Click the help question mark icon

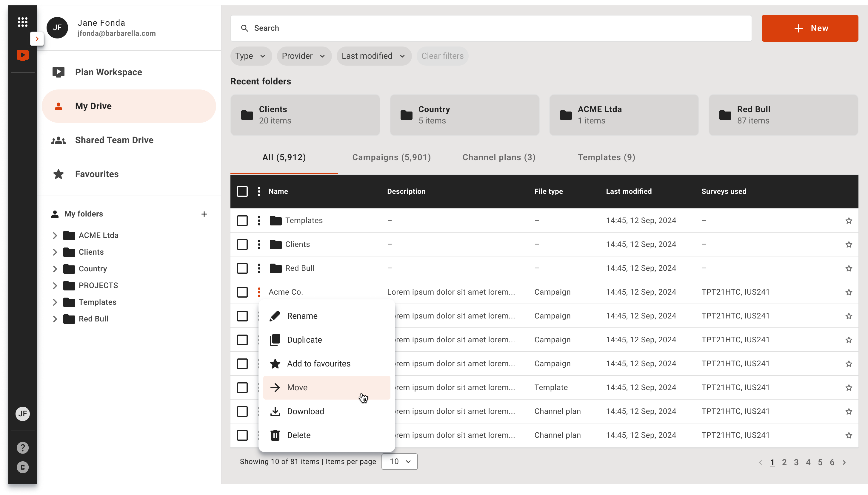22,448
